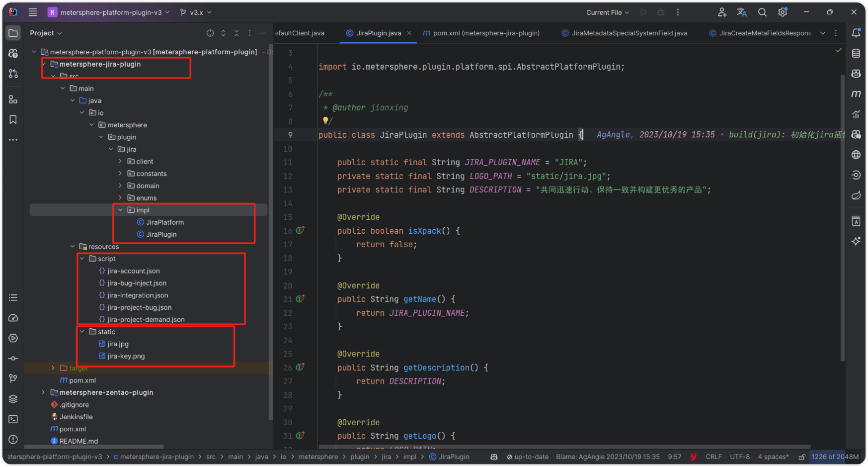This screenshot has height=467, width=868.
Task: Open the Problems tool window icon
Action: point(13,440)
